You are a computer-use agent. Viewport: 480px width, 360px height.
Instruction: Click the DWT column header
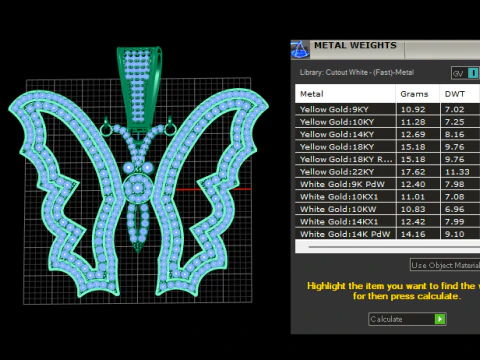(x=460, y=94)
